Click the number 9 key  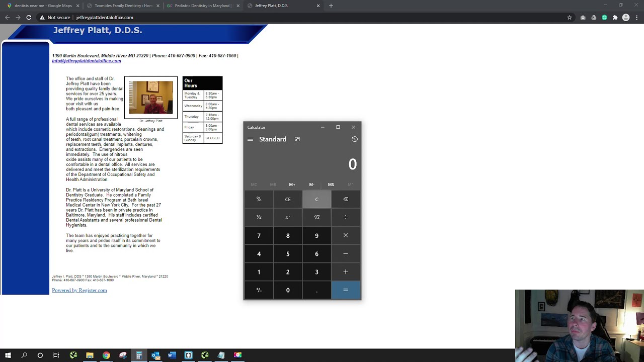tap(316, 235)
